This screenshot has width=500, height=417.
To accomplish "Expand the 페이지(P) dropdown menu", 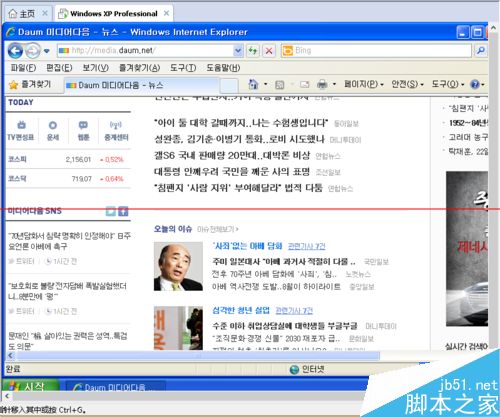I will click(364, 84).
